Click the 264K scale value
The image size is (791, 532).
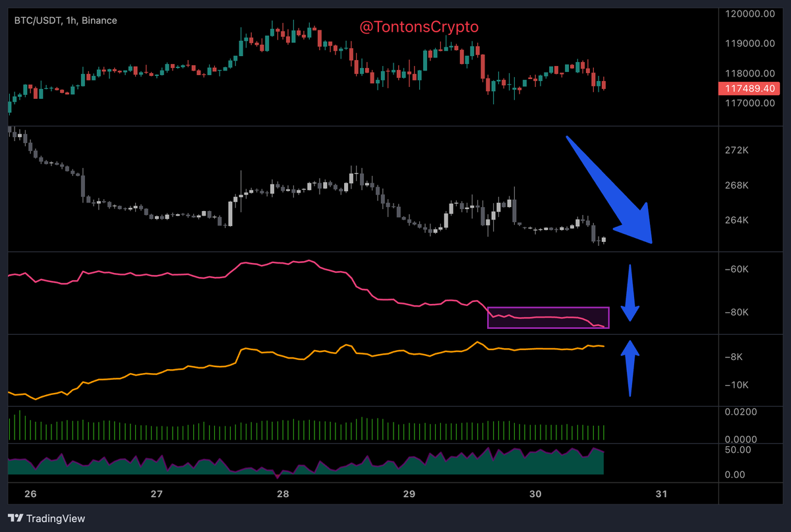pos(738,220)
